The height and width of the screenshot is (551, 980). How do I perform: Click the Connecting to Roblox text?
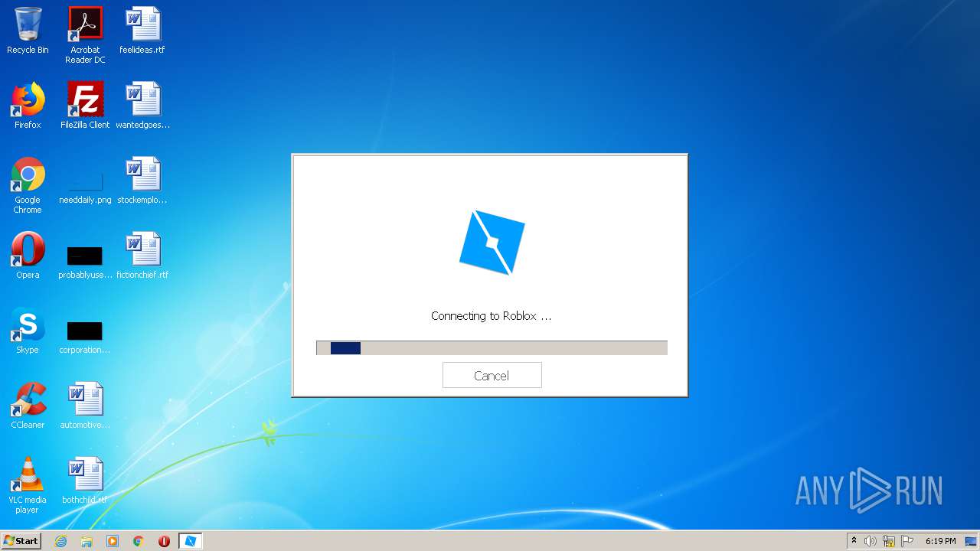click(x=491, y=315)
